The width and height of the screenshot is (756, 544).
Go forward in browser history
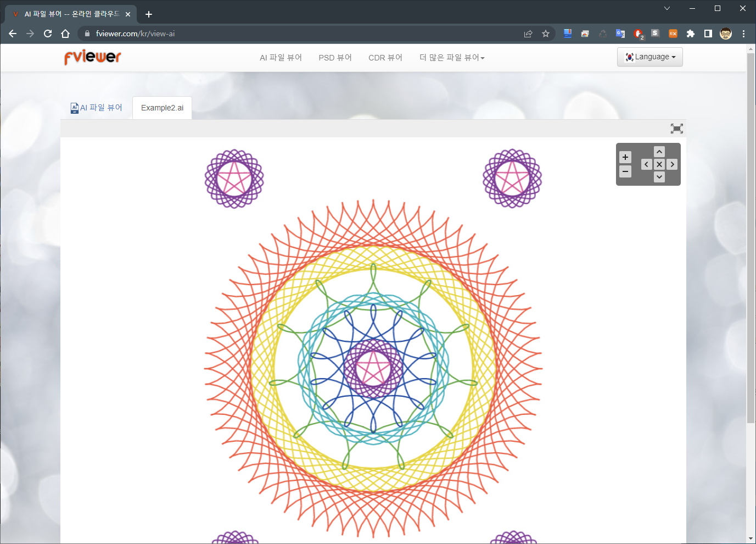(x=30, y=34)
